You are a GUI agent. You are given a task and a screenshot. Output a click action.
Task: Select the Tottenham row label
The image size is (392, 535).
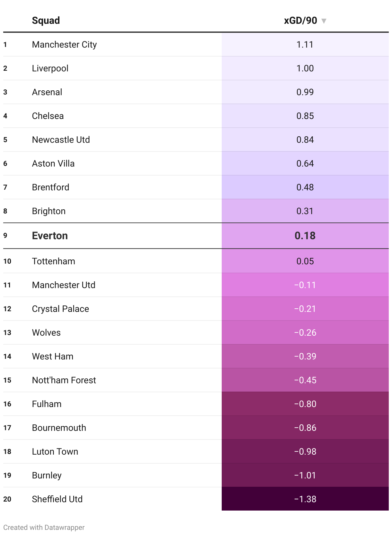click(x=53, y=261)
